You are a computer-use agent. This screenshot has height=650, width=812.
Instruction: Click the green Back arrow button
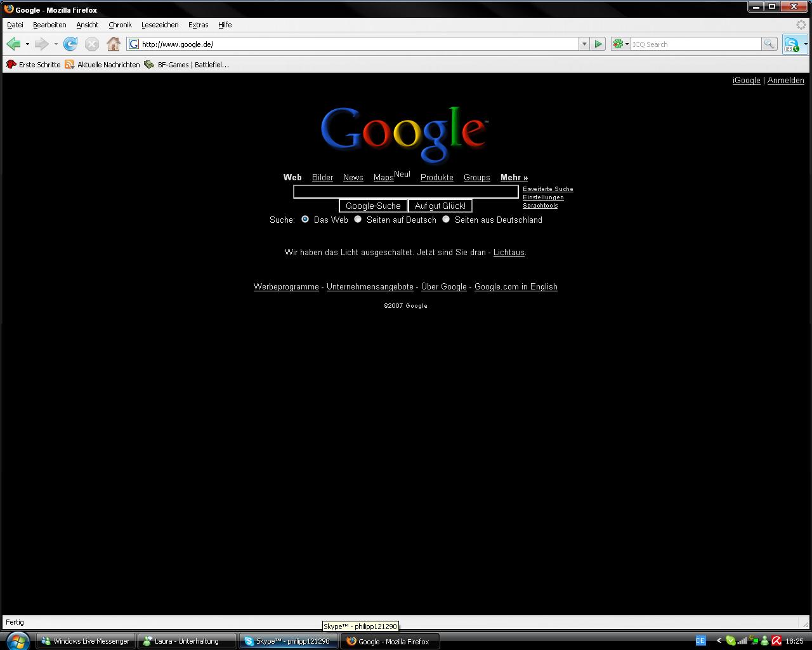13,44
